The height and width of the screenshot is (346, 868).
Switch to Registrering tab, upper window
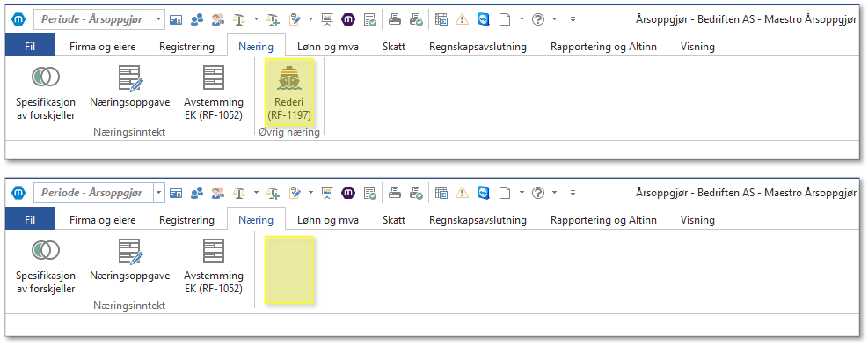186,47
